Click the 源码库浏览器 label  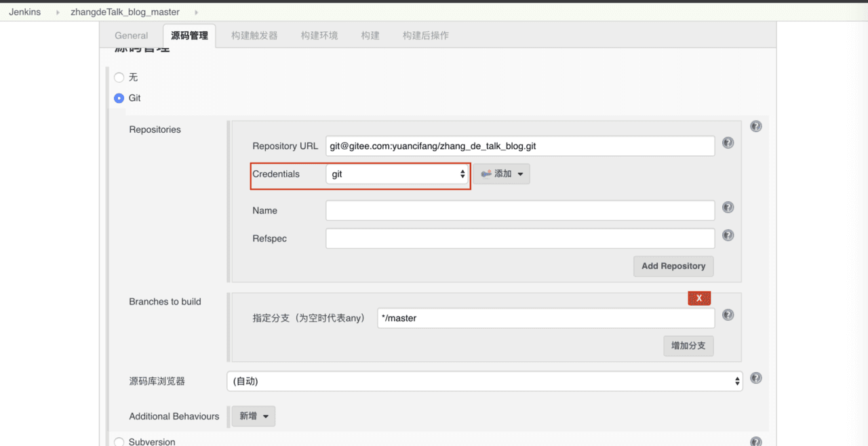(157, 382)
